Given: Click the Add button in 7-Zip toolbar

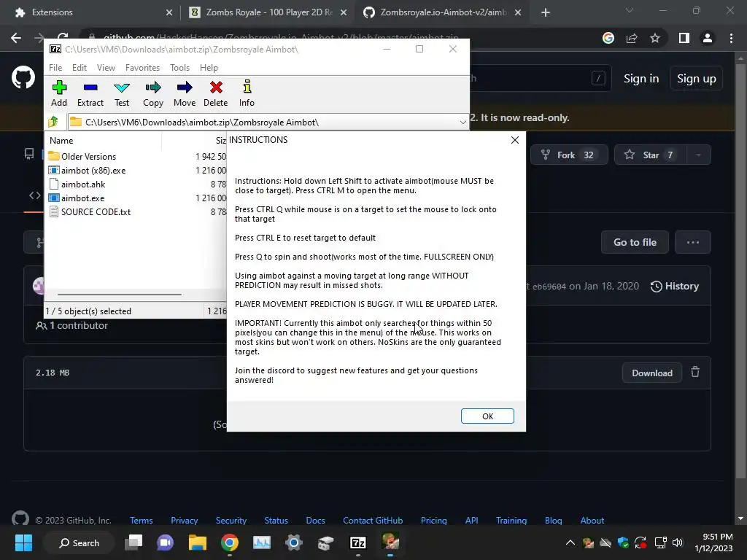Looking at the screenshot, I should coord(59,94).
